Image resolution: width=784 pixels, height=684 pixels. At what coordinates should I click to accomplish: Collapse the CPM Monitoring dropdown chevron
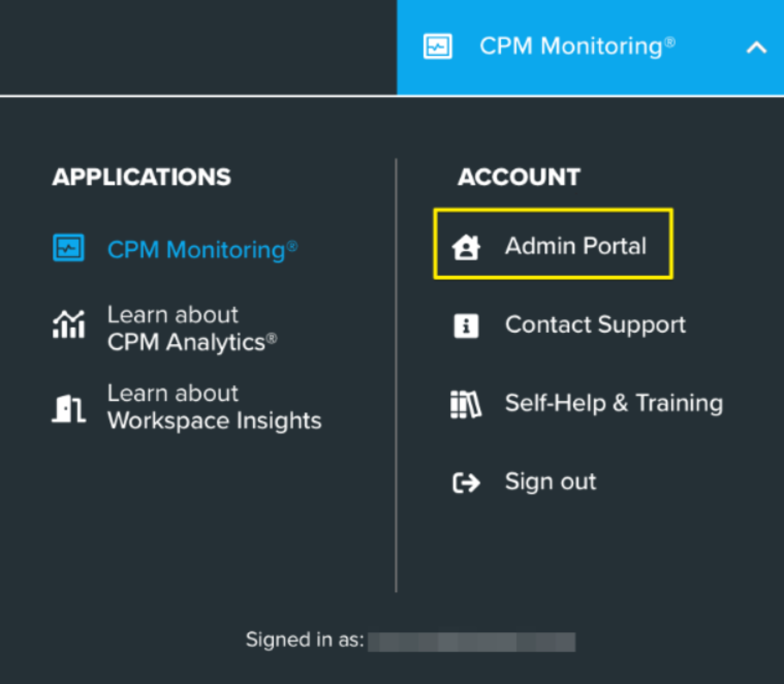756,48
